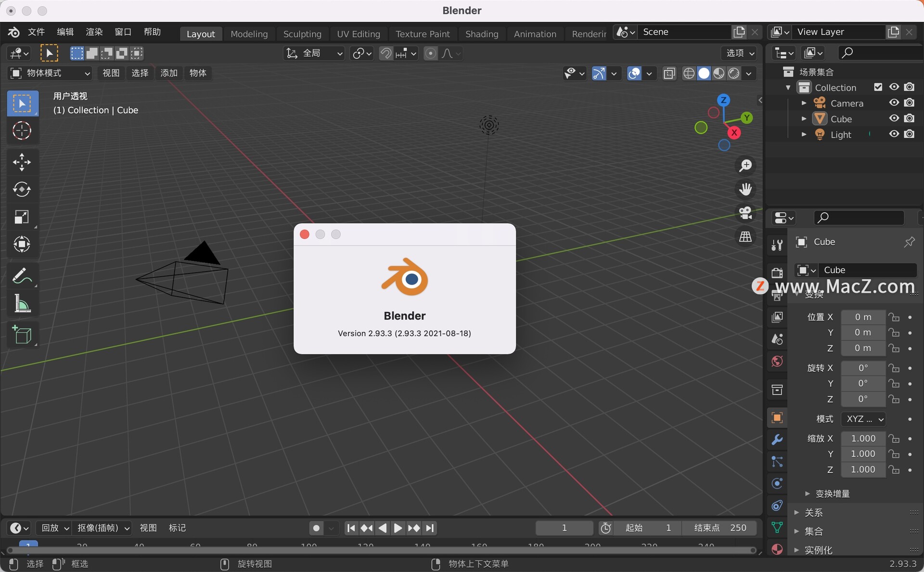This screenshot has width=924, height=572.
Task: Expand the Relations panel
Action: point(813,513)
